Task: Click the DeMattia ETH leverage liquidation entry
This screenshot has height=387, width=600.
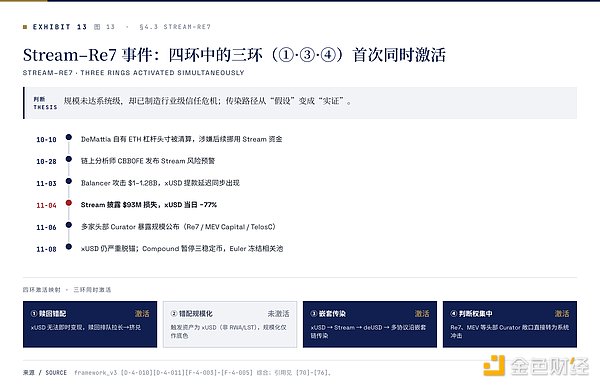Action: [181, 139]
